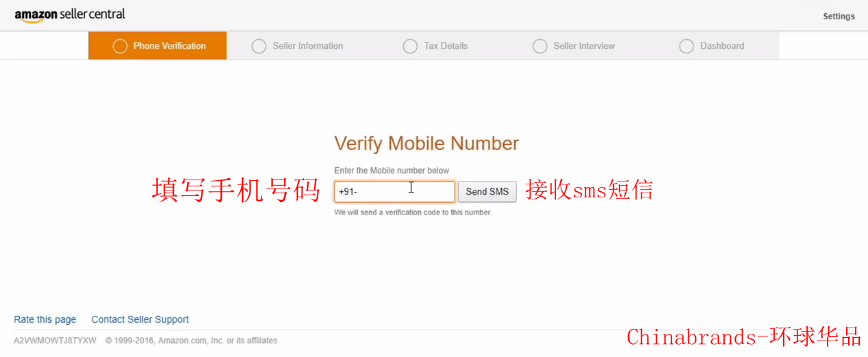The image size is (868, 357).
Task: Focus the mobile number field showing +91-
Action: (x=394, y=192)
